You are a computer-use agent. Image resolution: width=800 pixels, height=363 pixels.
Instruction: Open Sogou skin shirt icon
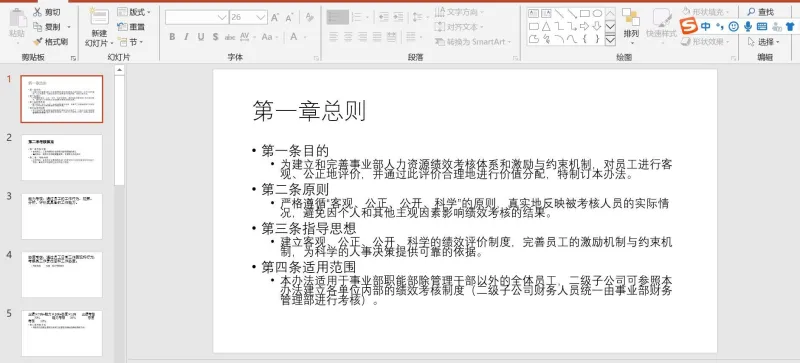[x=790, y=27]
